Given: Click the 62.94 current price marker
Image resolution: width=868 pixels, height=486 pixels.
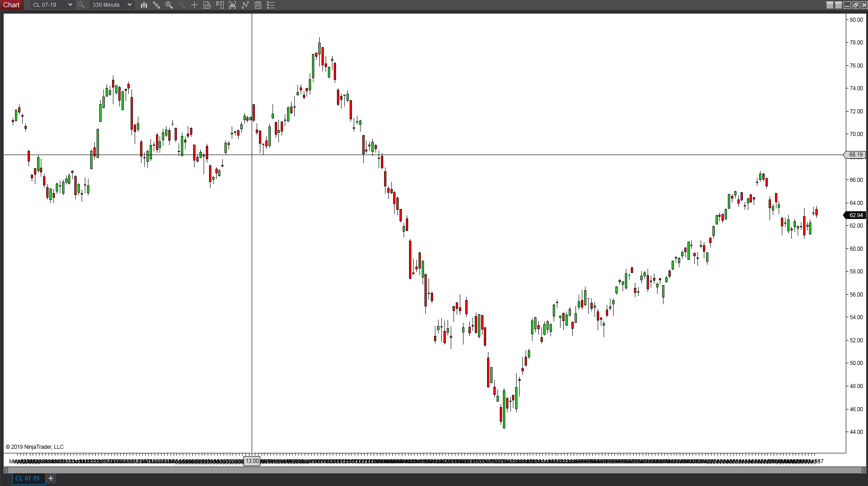Looking at the screenshot, I should (856, 215).
